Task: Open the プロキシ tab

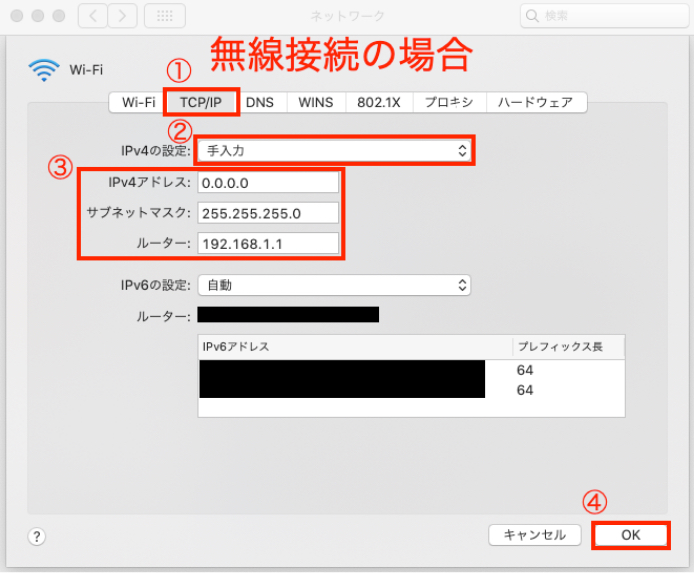Action: pos(449,102)
